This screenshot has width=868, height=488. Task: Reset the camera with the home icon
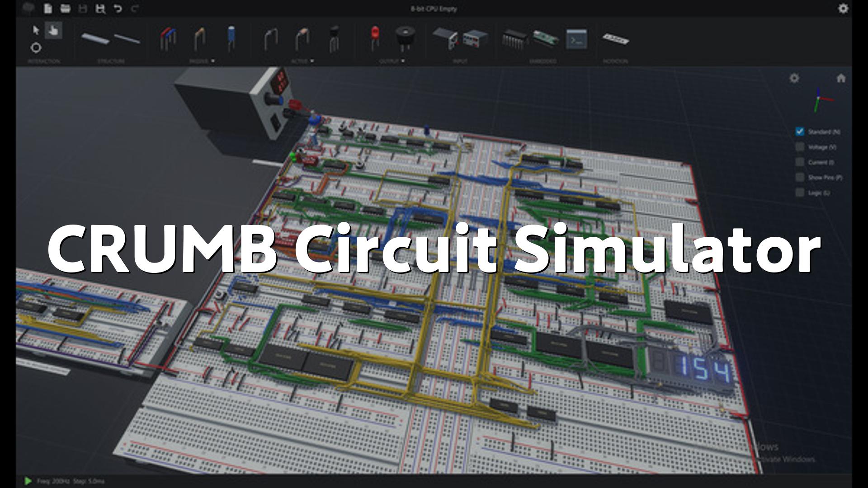pyautogui.click(x=841, y=78)
